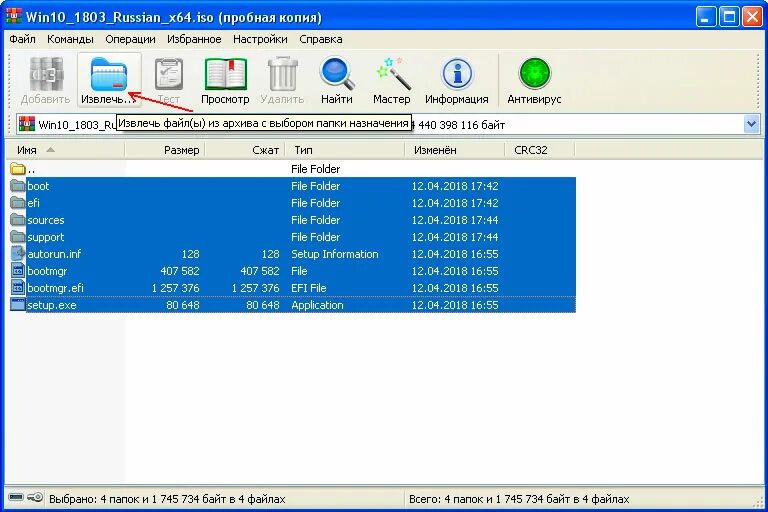Open the Избранное menu
This screenshot has width=768, height=512.
click(194, 39)
